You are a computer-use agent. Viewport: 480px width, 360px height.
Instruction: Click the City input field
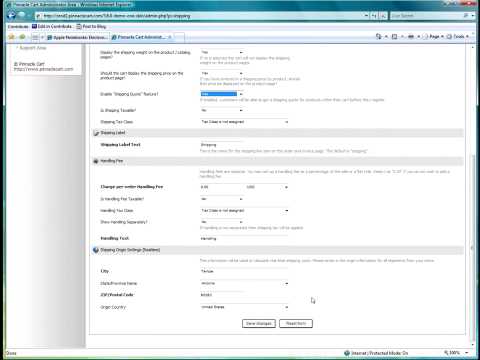click(x=244, y=271)
